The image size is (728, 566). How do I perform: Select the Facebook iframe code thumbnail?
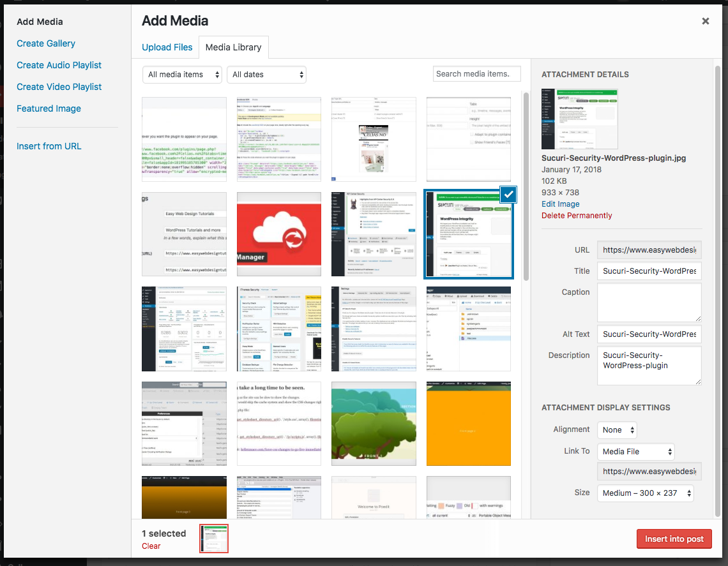(x=185, y=139)
